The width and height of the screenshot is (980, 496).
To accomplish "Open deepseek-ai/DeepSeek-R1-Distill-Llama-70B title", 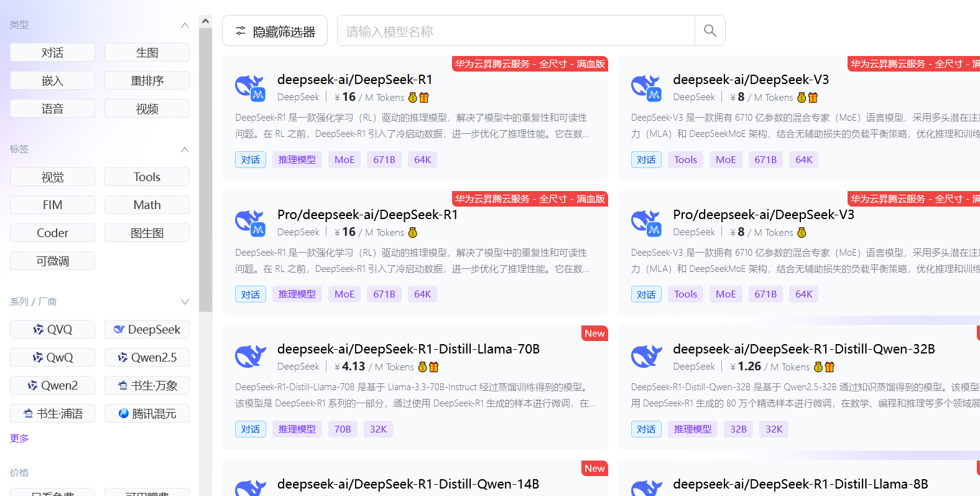I will [x=409, y=349].
